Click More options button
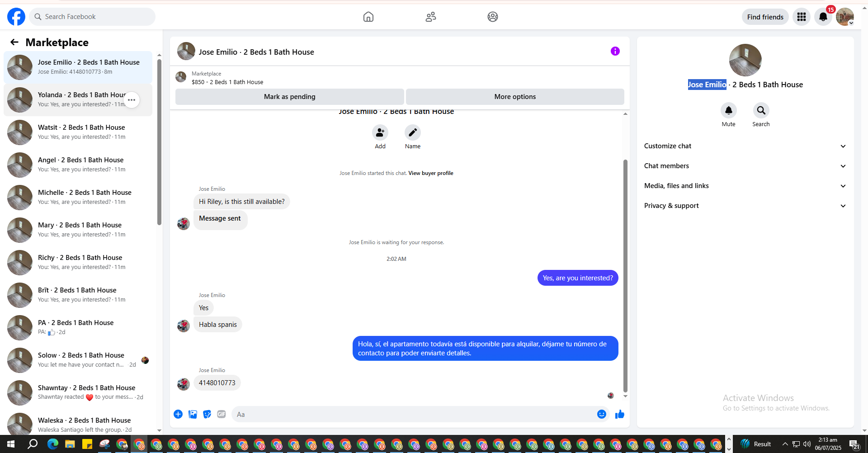Viewport: 868px width, 453px height. point(515,97)
